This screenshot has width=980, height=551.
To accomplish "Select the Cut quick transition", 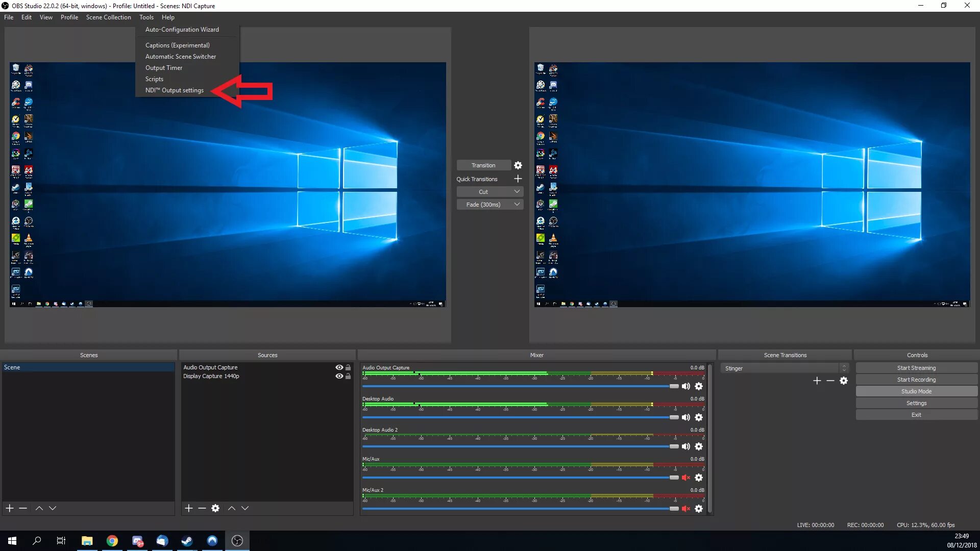I will coord(484,192).
